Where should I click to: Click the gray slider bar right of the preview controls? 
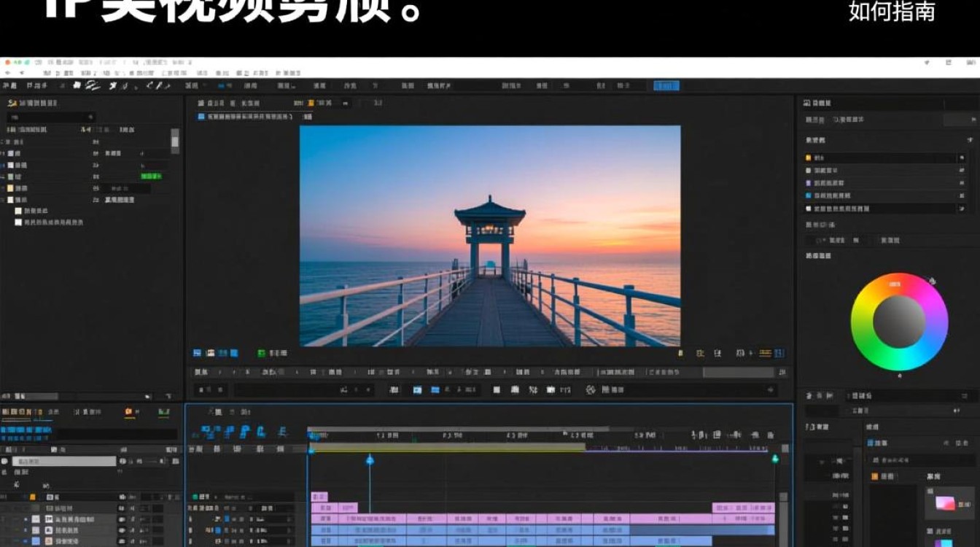coord(739,372)
